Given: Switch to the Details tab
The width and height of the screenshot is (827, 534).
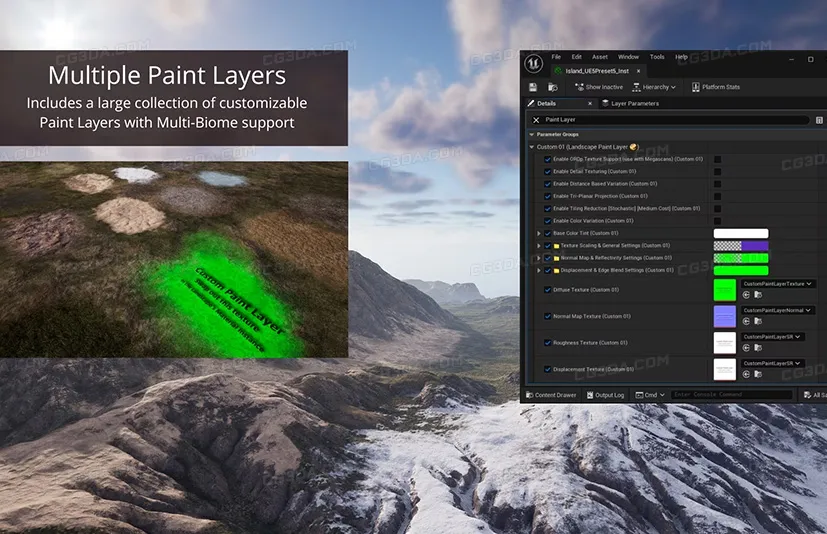Looking at the screenshot, I should tap(546, 103).
